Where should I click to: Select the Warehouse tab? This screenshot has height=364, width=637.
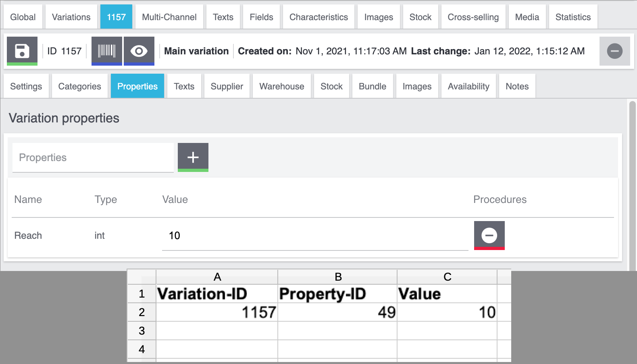[x=282, y=86]
